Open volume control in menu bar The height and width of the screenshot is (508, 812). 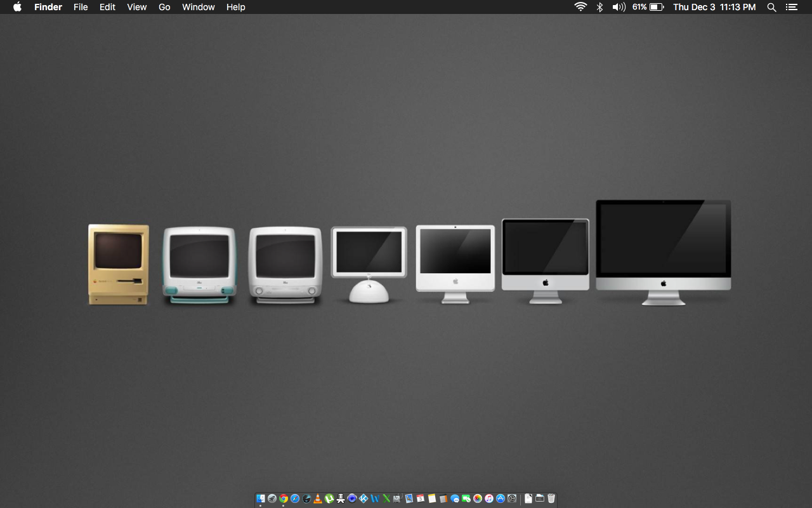[x=619, y=7]
